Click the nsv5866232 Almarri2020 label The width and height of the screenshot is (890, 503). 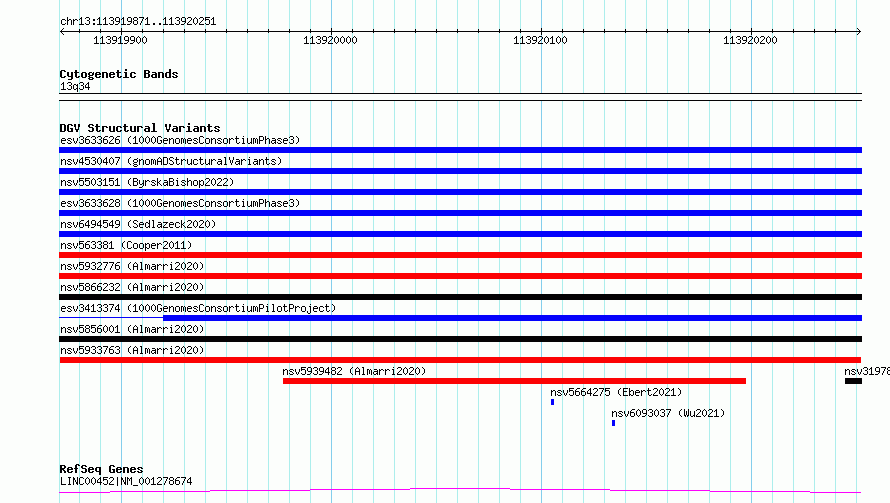click(x=132, y=287)
